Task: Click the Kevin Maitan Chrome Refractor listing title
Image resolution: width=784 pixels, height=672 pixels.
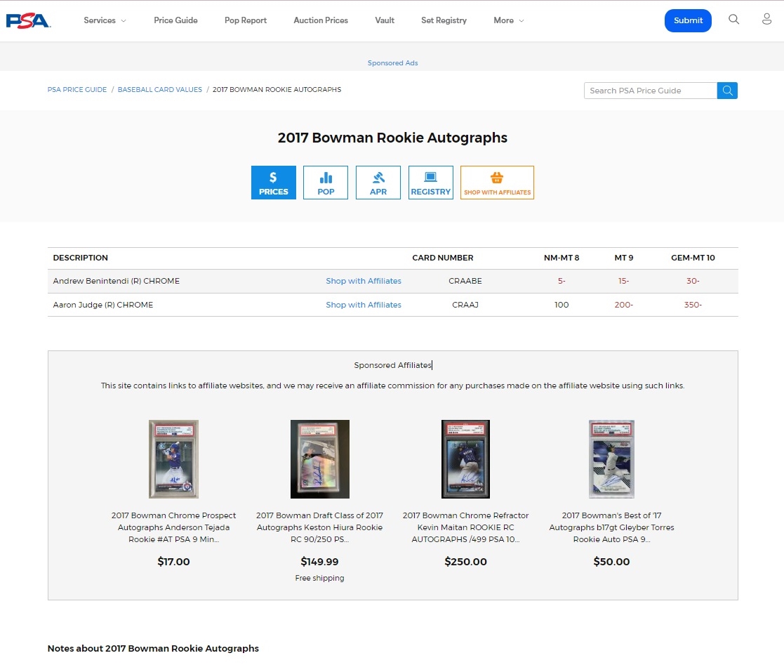Action: [x=465, y=527]
